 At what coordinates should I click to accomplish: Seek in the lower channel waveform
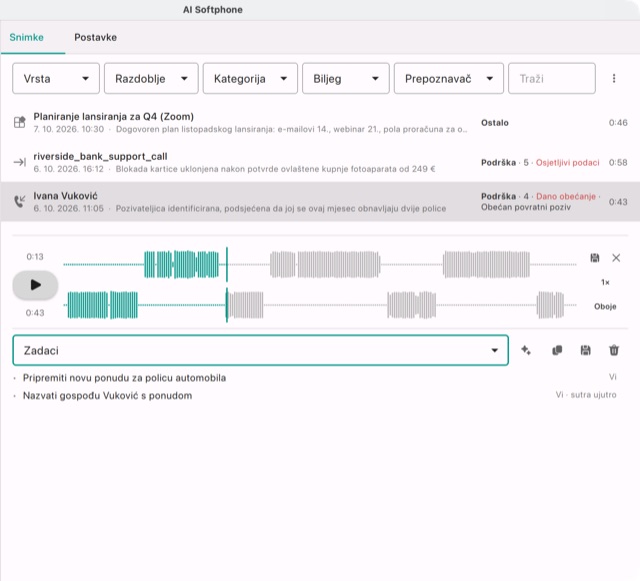[x=320, y=305]
